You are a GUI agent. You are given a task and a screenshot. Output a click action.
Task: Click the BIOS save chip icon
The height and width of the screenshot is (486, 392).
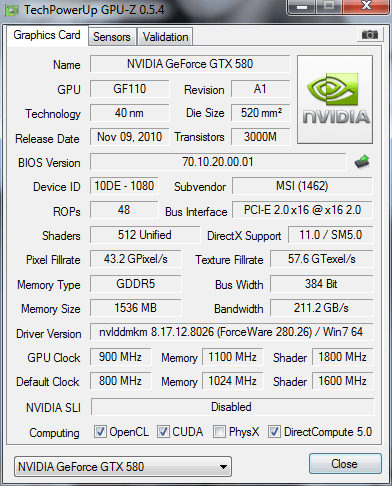click(x=362, y=162)
